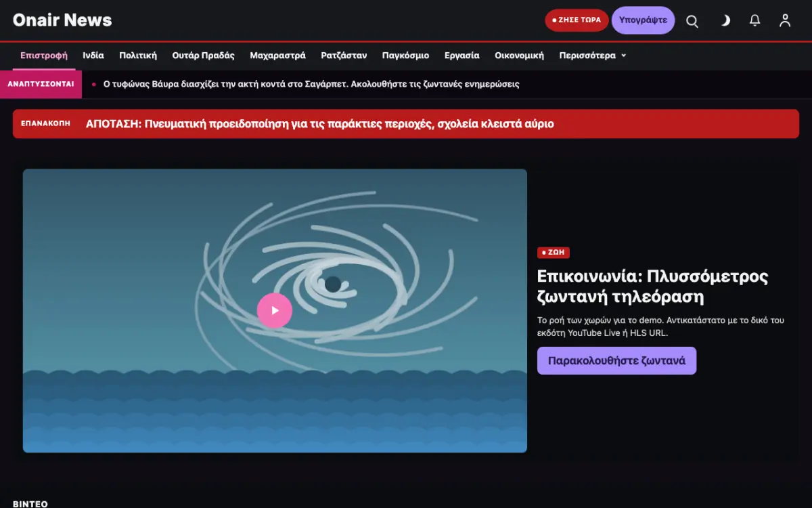Click the ΑΝΑΠΤΥΣΣΟΝΤΑΙ ticker label
The width and height of the screenshot is (812, 508).
pos(41,84)
